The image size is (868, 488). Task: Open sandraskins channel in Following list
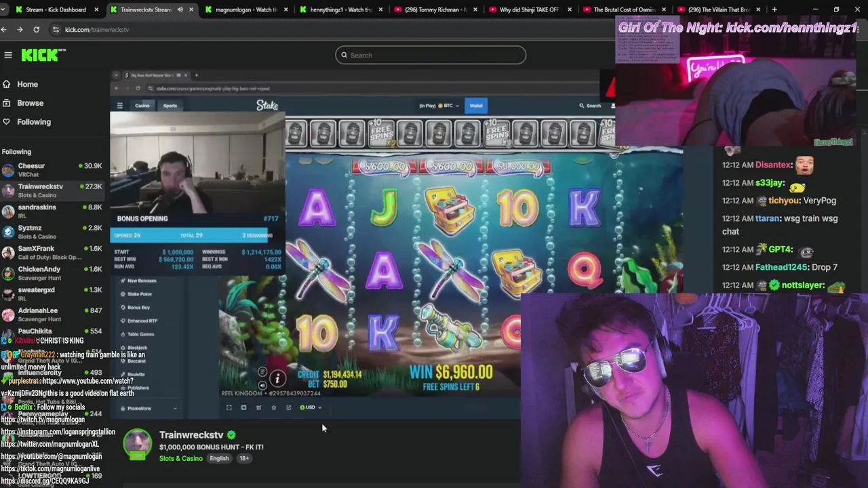pos(51,211)
